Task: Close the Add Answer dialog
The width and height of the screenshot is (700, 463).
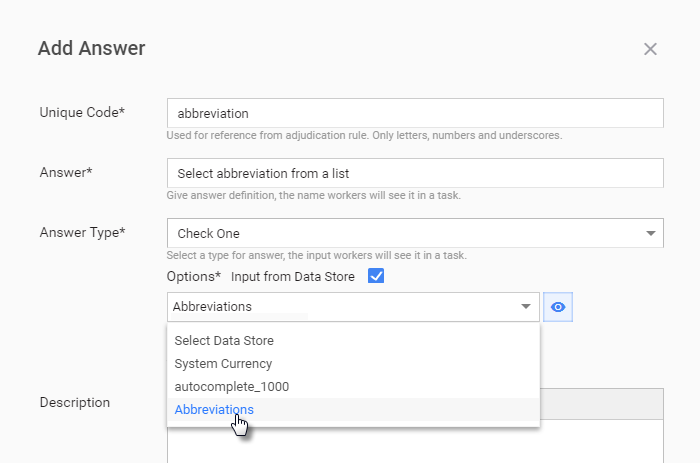Action: point(650,49)
